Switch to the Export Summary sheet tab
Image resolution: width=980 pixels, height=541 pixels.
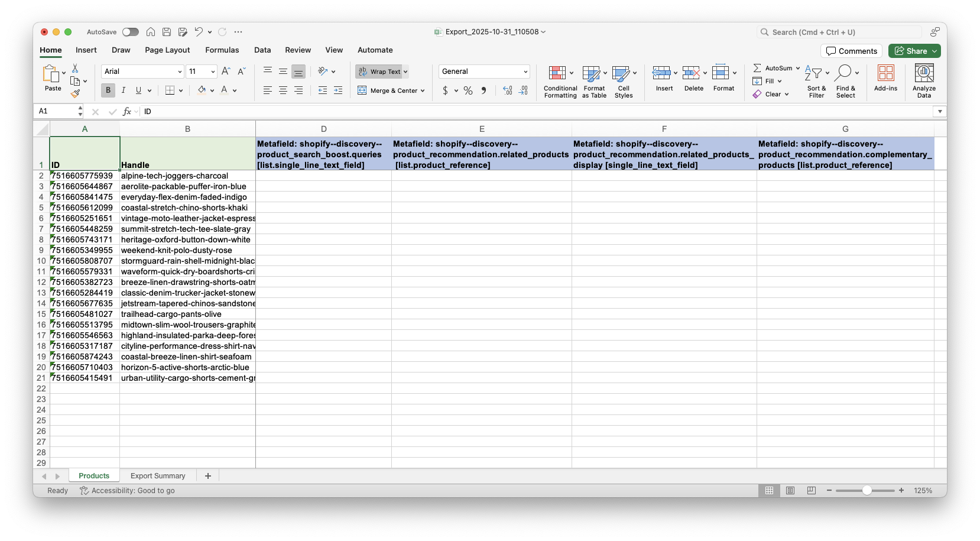tap(158, 476)
